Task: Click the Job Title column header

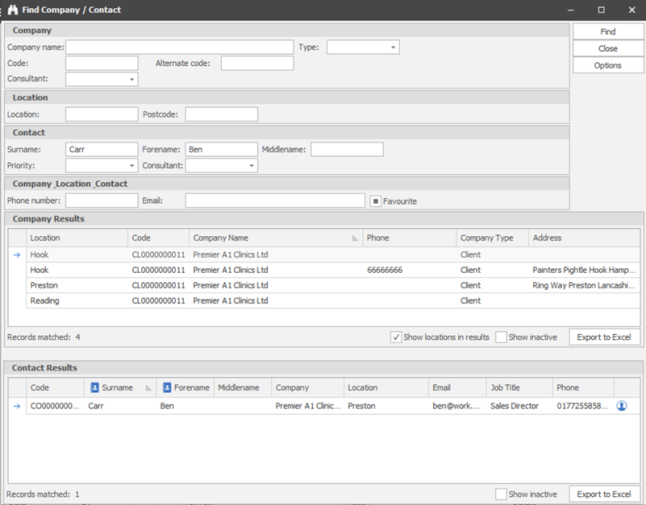Action: 504,388
